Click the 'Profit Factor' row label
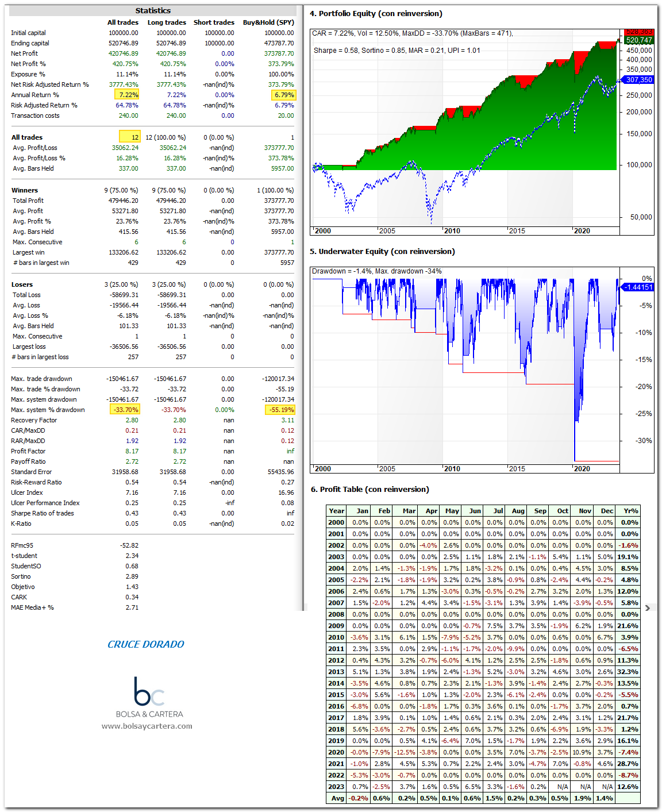This screenshot has width=662, height=812. [x=28, y=451]
